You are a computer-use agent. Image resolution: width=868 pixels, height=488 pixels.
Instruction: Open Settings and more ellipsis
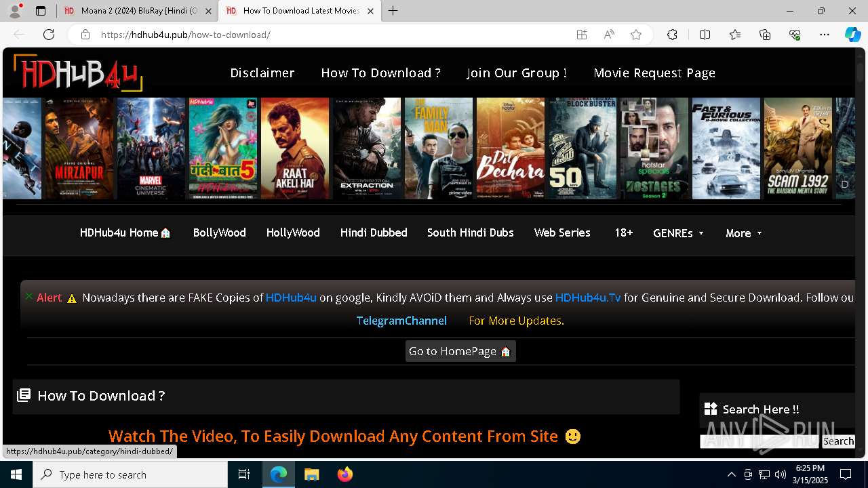click(825, 35)
